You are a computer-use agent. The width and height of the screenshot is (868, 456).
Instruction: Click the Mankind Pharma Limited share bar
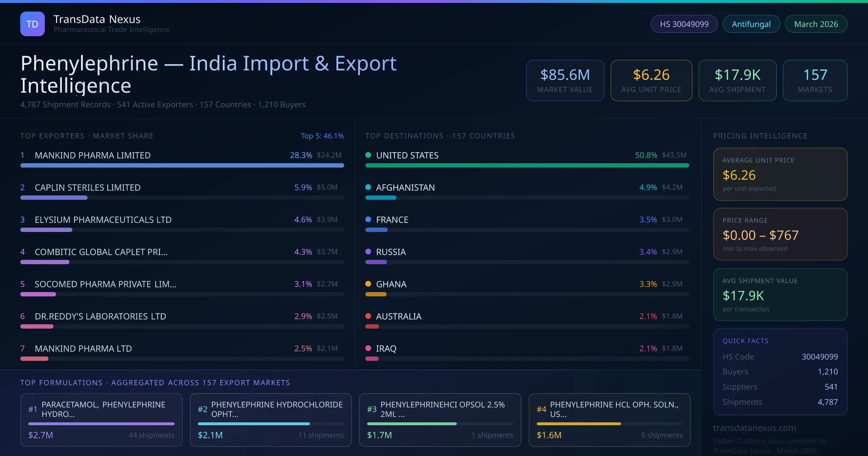[182, 165]
